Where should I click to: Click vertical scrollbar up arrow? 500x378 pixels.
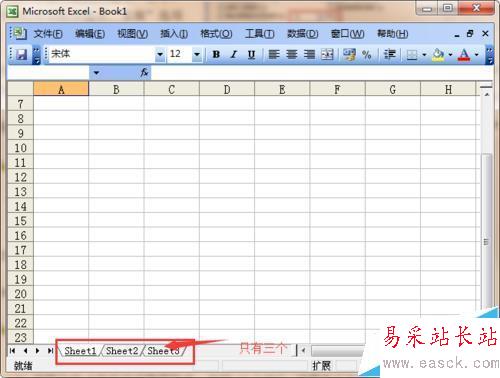(x=487, y=95)
